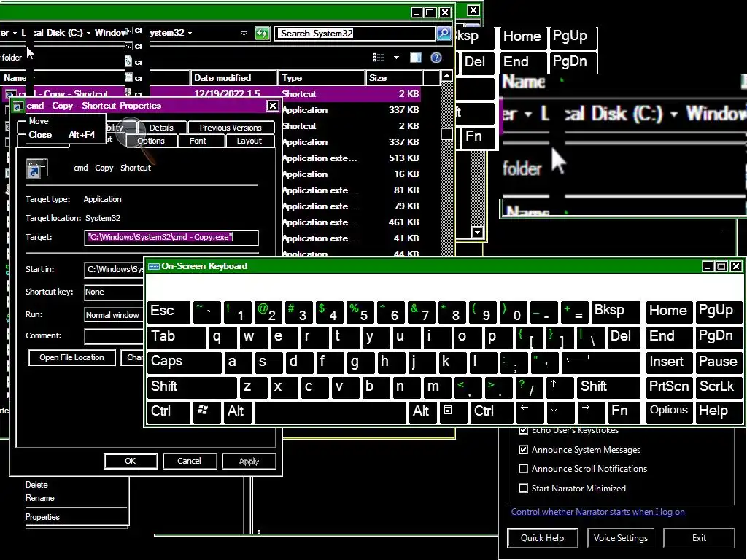Click the Open File Location button
Screen dimensions: 747x560
72,357
